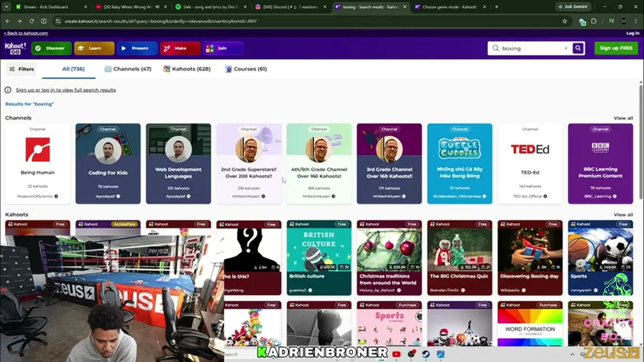The width and height of the screenshot is (644, 362).
Task: Click browser forward arrow
Action: pos(19,21)
